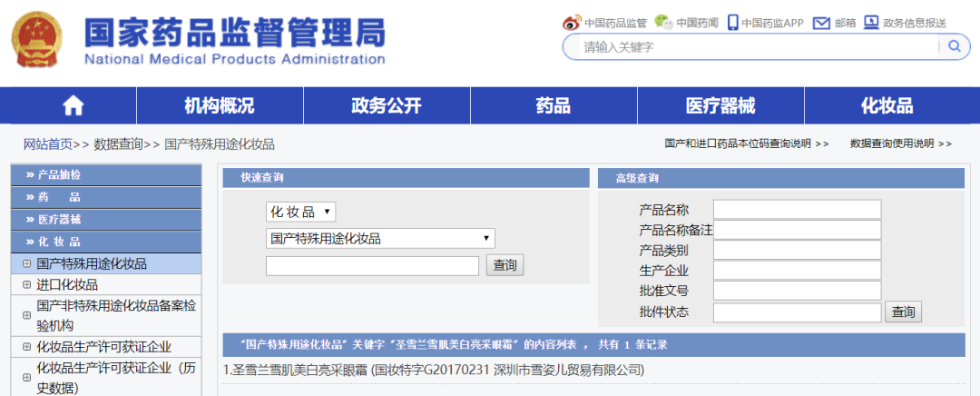Open the WeChat 中国药闻 icon
The height and width of the screenshot is (396, 980).
point(663,22)
